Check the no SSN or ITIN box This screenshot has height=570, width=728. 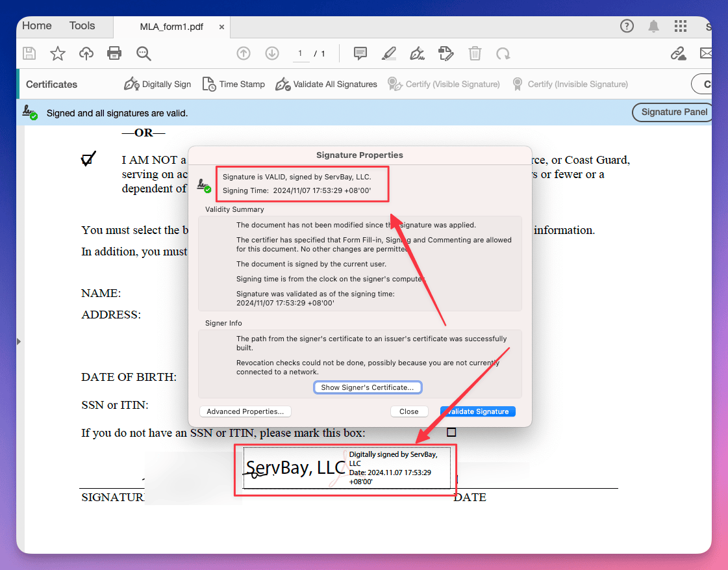click(451, 432)
